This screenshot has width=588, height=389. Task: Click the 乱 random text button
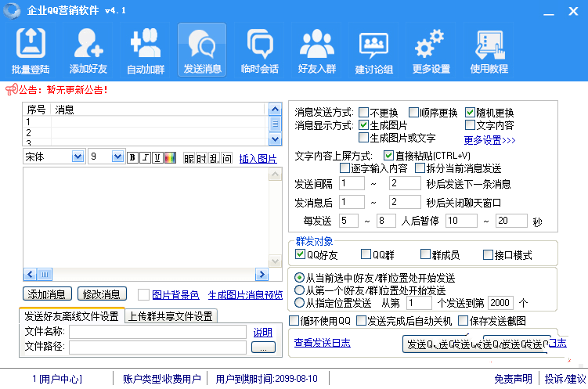coord(214,158)
